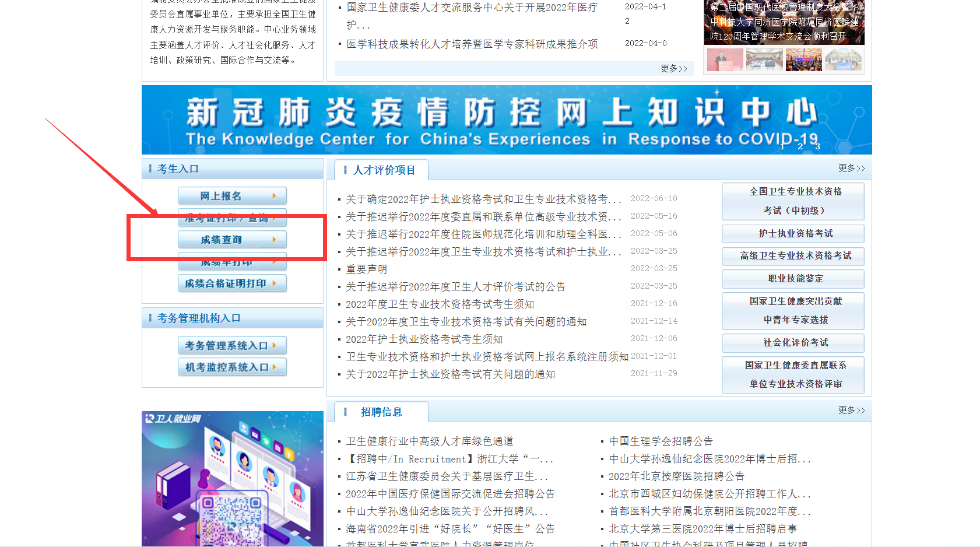Open news 关于推迟举行2022年度委直属和联系单位高级专业技术资...
980x547 pixels.
(x=483, y=217)
